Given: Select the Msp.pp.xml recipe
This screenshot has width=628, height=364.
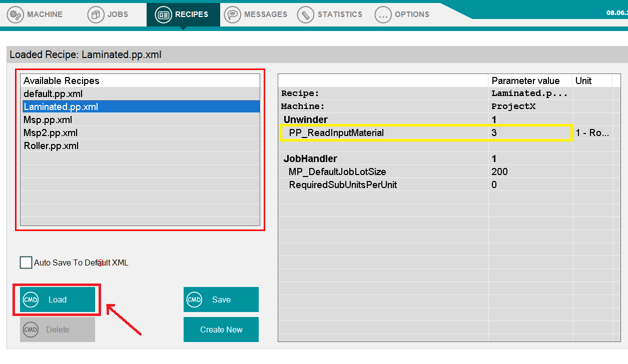Looking at the screenshot, I should pyautogui.click(x=48, y=120).
